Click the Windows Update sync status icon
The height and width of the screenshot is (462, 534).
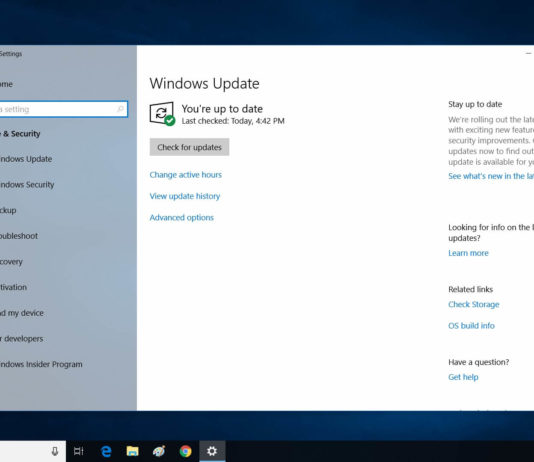click(162, 114)
